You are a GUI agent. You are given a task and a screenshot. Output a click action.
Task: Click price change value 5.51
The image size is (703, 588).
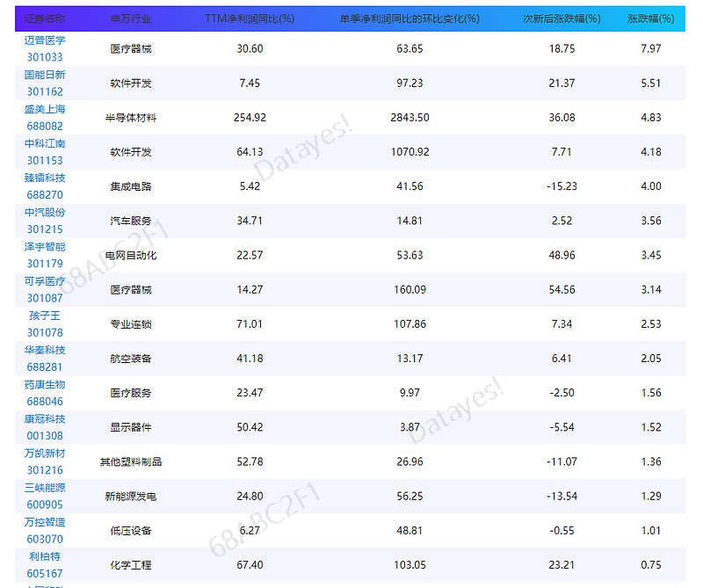[x=650, y=83]
